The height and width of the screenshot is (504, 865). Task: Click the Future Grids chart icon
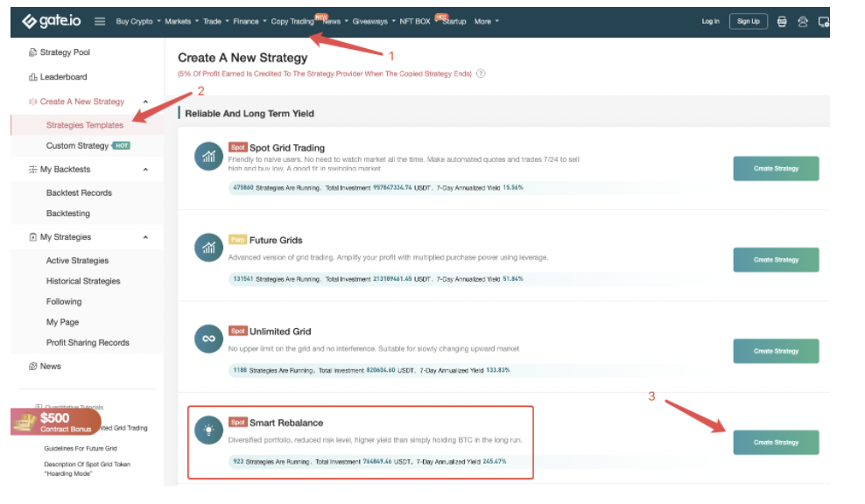pos(208,247)
